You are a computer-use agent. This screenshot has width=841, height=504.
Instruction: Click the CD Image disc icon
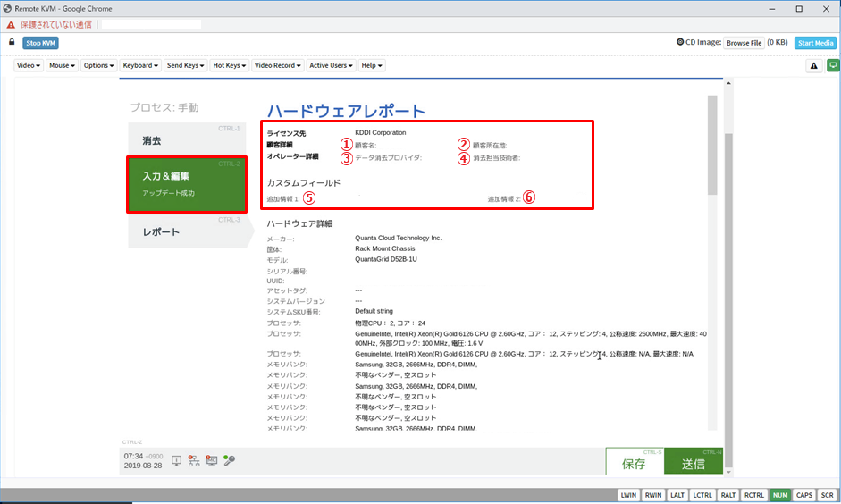point(681,42)
